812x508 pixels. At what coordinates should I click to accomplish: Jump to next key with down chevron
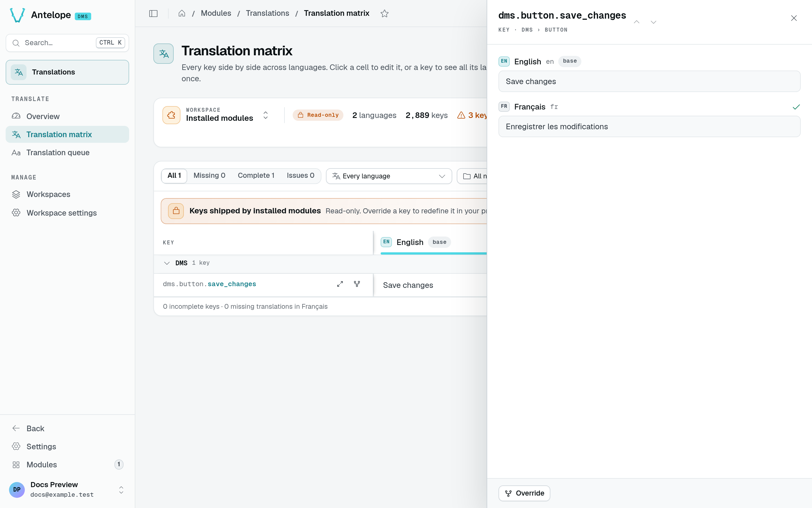coord(653,22)
